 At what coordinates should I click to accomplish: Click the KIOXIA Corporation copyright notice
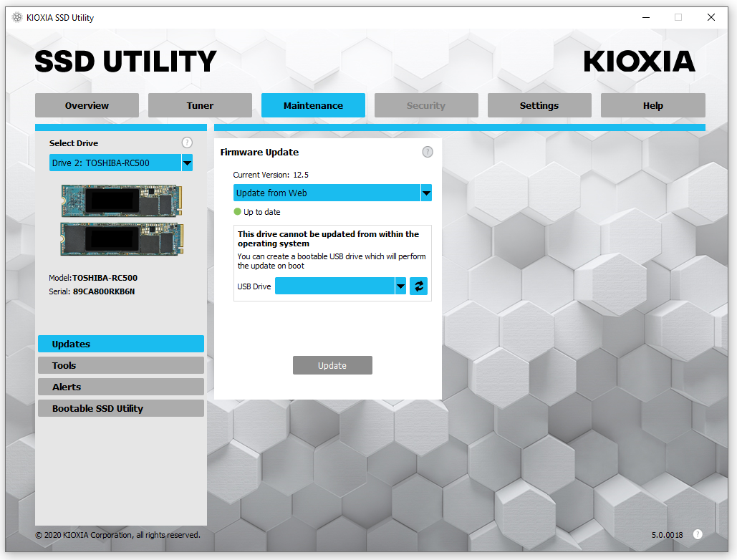click(117, 535)
